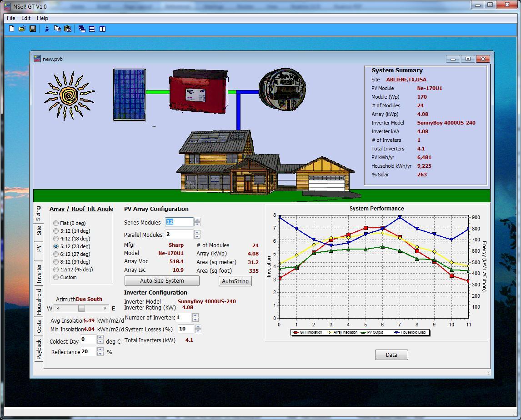Click the Open folder toolbar icon
521x420 pixels.
click(22, 29)
